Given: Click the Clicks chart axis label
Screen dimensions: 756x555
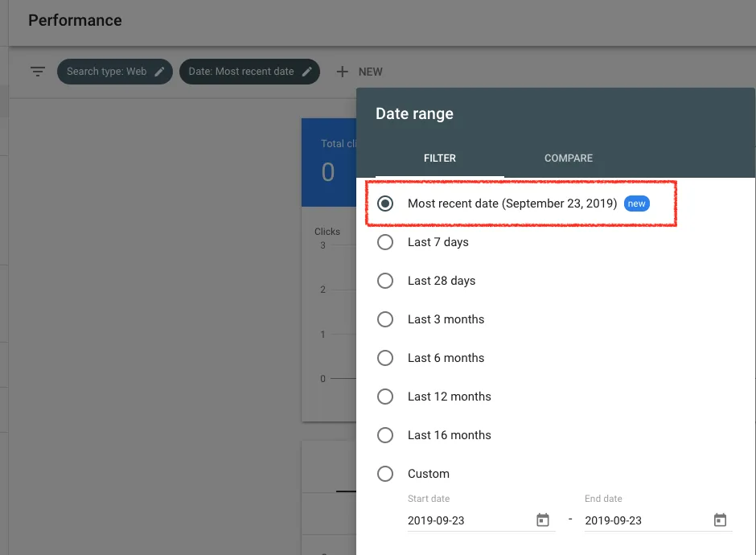Looking at the screenshot, I should click(327, 232).
